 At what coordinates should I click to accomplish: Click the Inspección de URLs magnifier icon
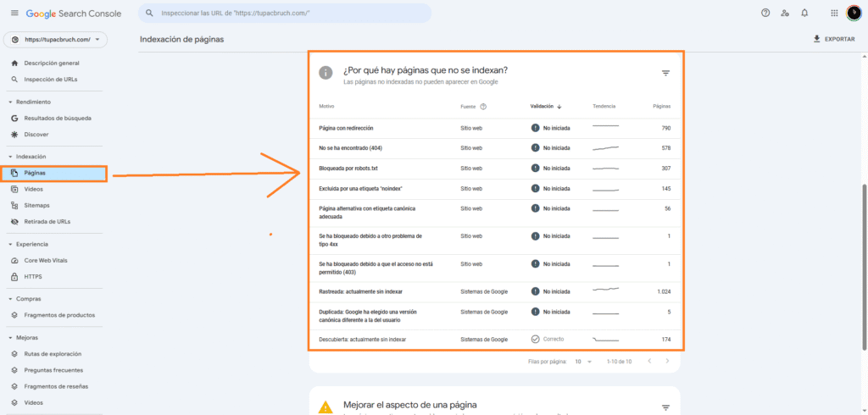pyautogui.click(x=14, y=79)
